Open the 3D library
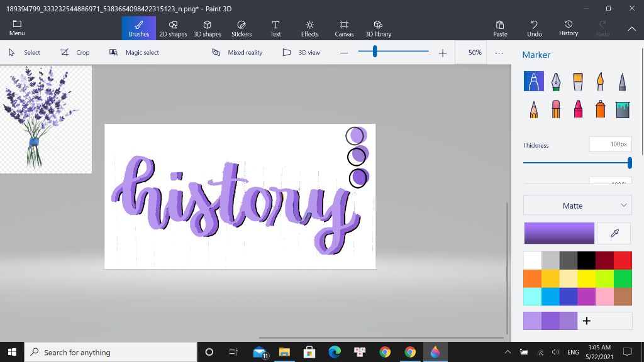This screenshot has width=644, height=362. [378, 28]
